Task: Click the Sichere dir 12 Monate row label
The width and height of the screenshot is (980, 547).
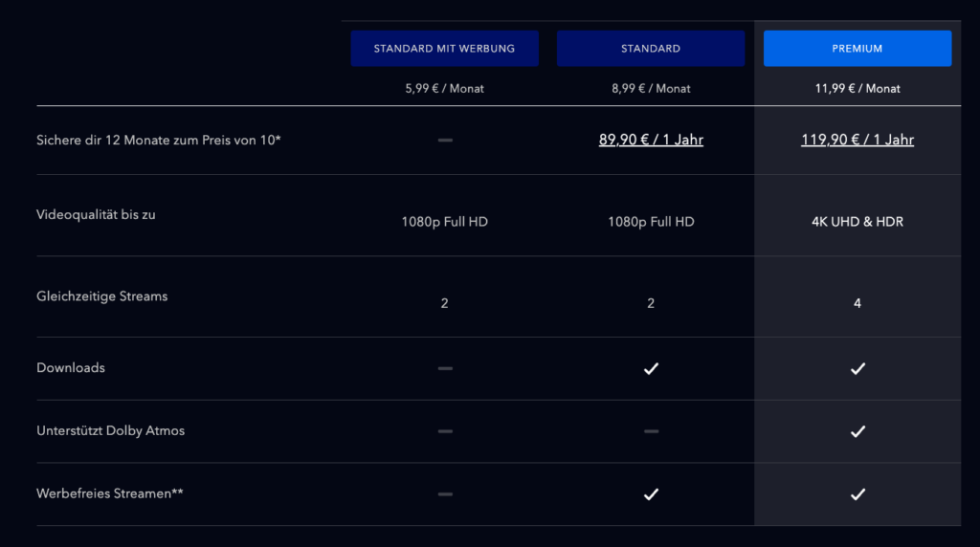Action: (x=158, y=140)
